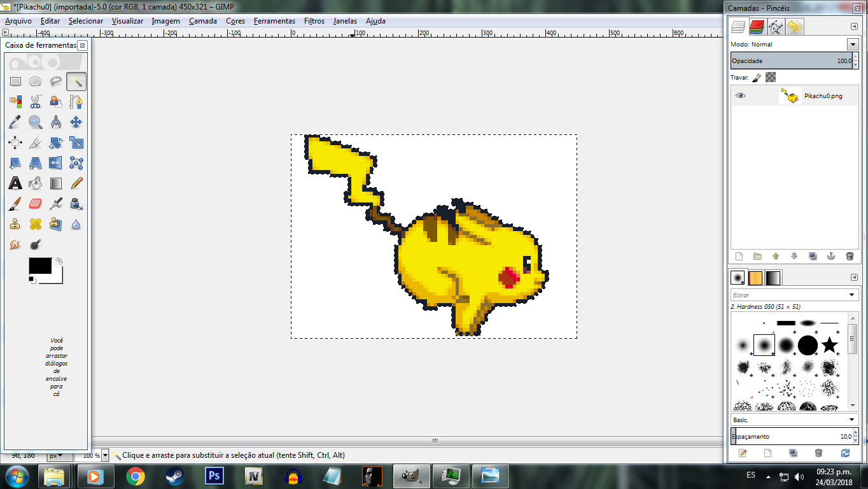The image size is (868, 489).
Task: Select the Ink tool
Action: point(76,204)
